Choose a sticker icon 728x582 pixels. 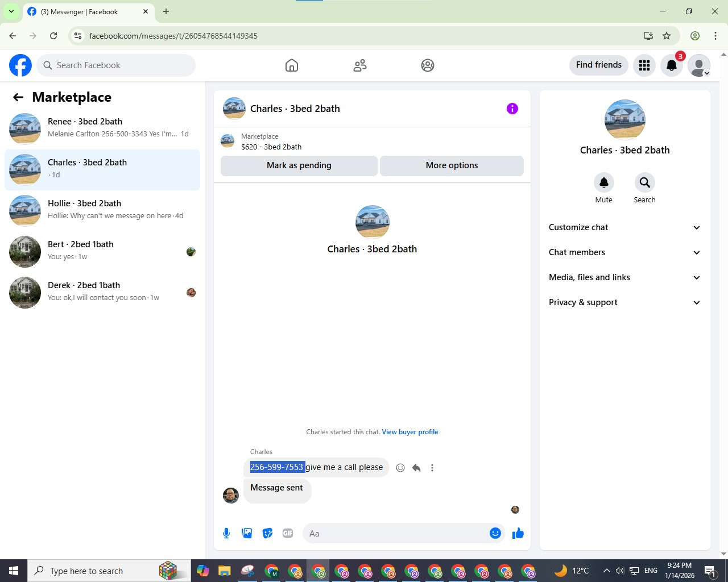267,533
